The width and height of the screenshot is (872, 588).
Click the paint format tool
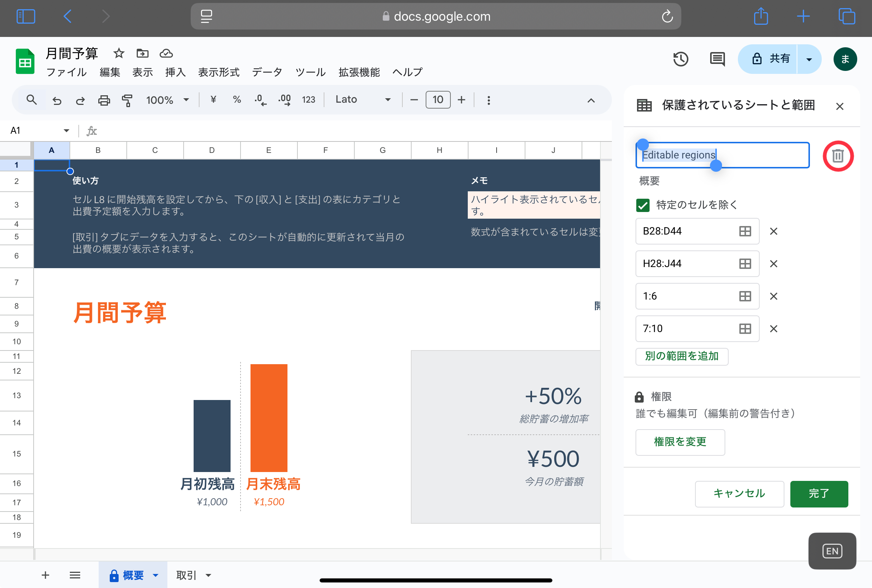pyautogui.click(x=127, y=100)
